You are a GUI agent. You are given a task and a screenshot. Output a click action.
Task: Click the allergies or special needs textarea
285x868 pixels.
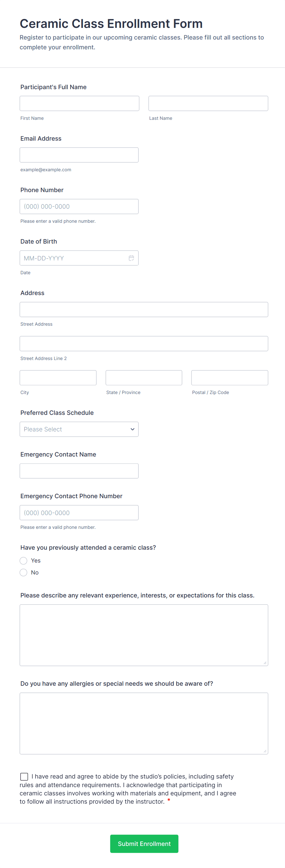pos(144,723)
